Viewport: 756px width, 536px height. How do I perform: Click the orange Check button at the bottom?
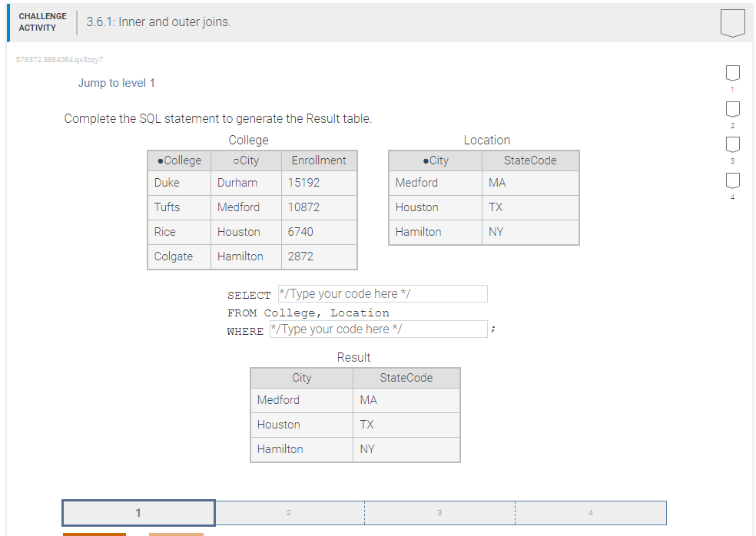pyautogui.click(x=94, y=534)
